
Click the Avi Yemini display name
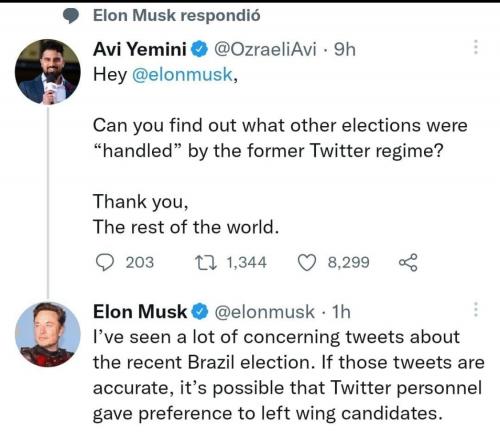point(140,50)
